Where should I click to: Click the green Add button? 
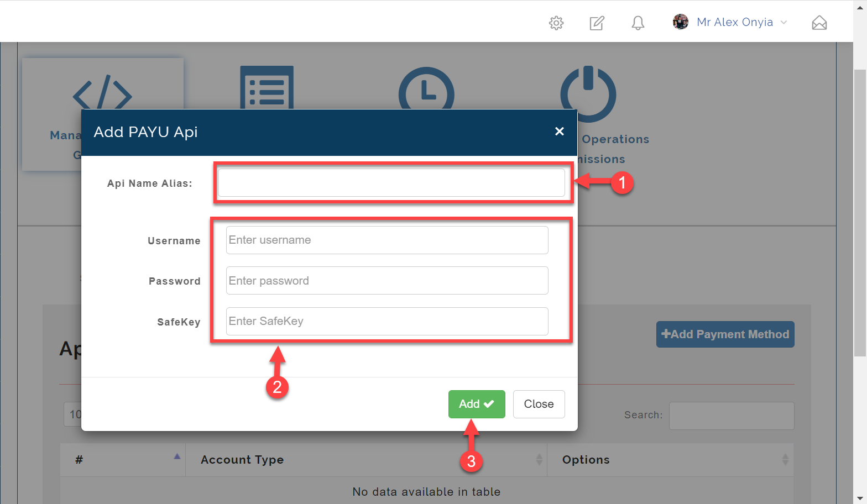click(477, 404)
